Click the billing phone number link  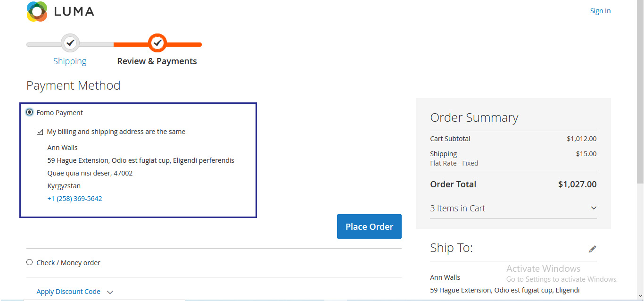coord(74,199)
